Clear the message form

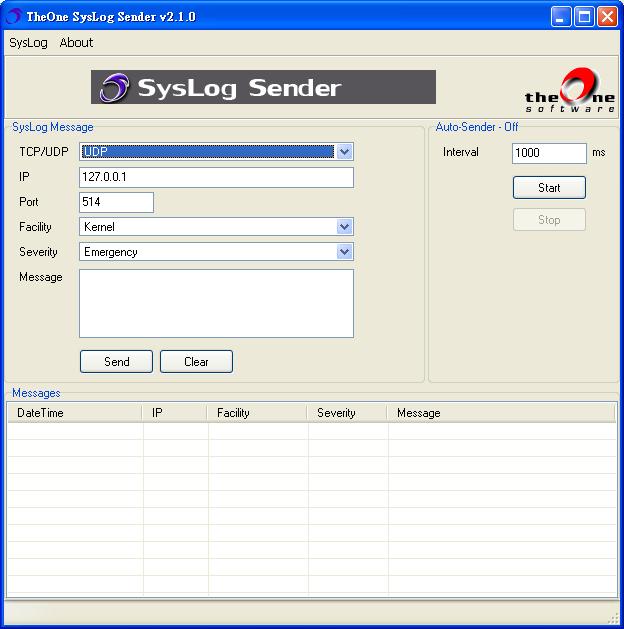(196, 361)
